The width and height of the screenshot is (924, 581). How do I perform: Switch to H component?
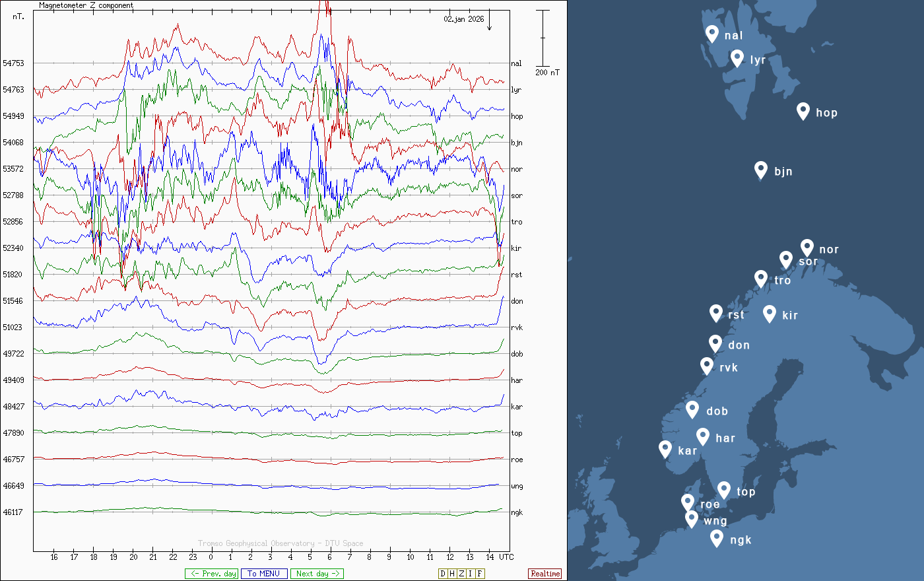452,574
